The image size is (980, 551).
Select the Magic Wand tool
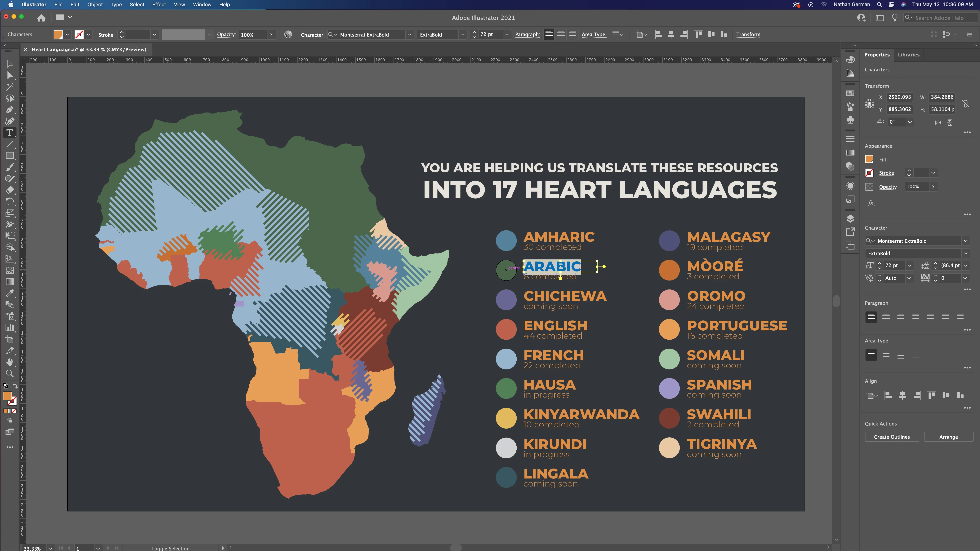(x=10, y=87)
